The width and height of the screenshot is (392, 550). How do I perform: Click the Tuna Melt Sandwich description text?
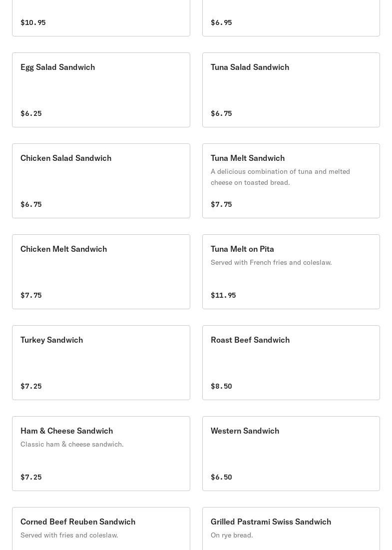click(x=280, y=177)
